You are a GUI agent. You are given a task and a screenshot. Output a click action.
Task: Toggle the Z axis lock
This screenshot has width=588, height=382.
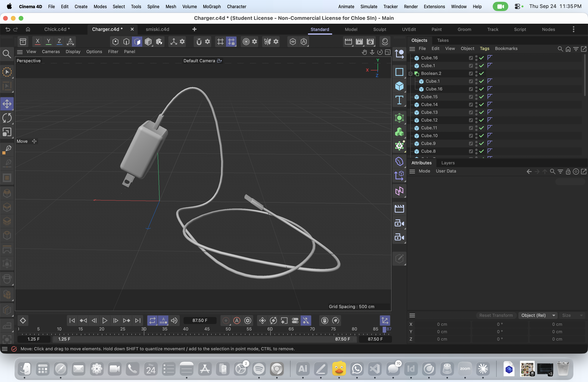click(59, 41)
